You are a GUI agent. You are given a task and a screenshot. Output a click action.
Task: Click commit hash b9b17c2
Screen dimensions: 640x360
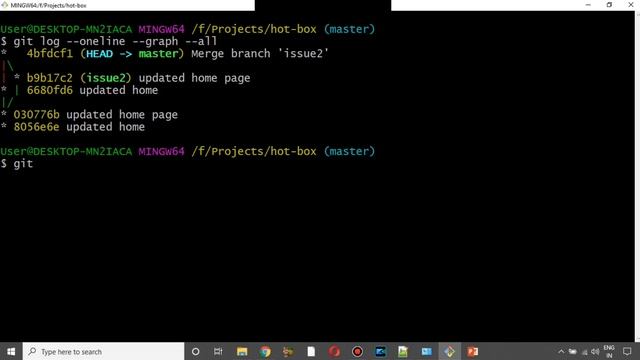pos(50,78)
